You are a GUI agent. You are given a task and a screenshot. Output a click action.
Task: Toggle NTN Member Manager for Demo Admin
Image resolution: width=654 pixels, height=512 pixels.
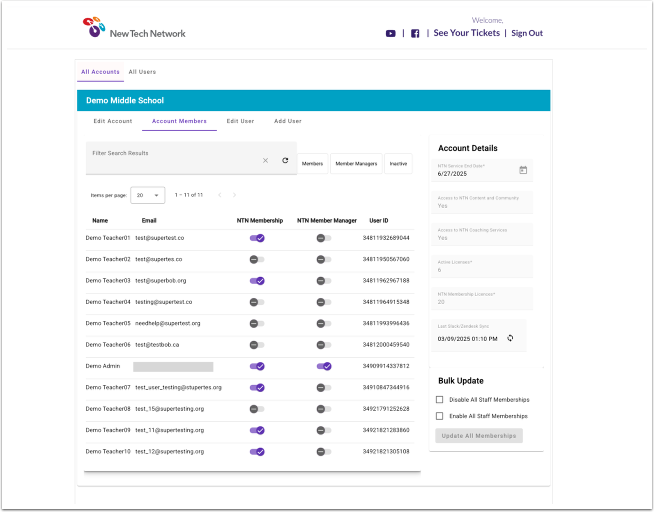pos(323,367)
